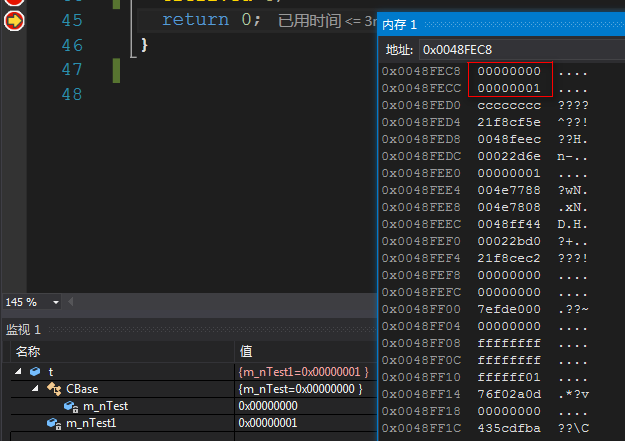The image size is (625, 441).
Task: Click line number 47 in the gutter
Action: coord(72,69)
